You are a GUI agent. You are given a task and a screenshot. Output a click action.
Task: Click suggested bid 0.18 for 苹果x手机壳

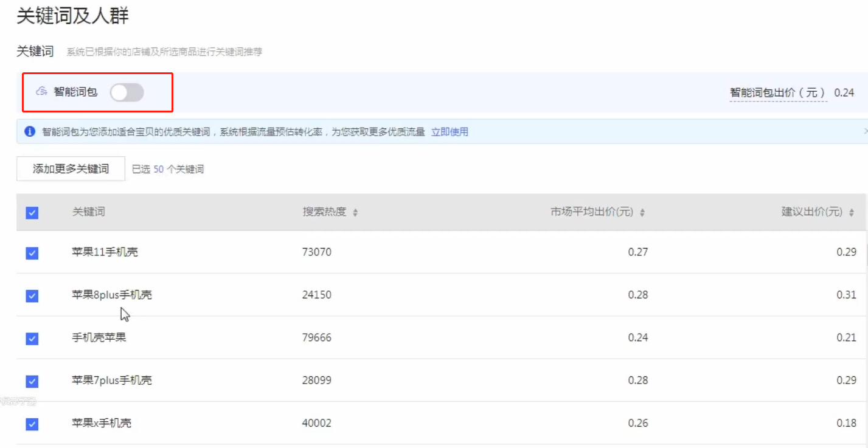click(846, 423)
